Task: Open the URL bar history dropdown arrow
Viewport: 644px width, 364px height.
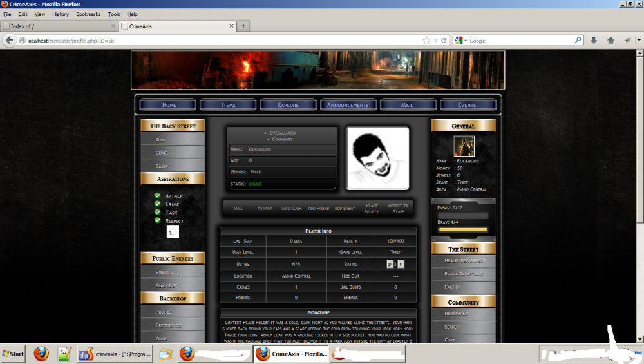Action: [435, 41]
